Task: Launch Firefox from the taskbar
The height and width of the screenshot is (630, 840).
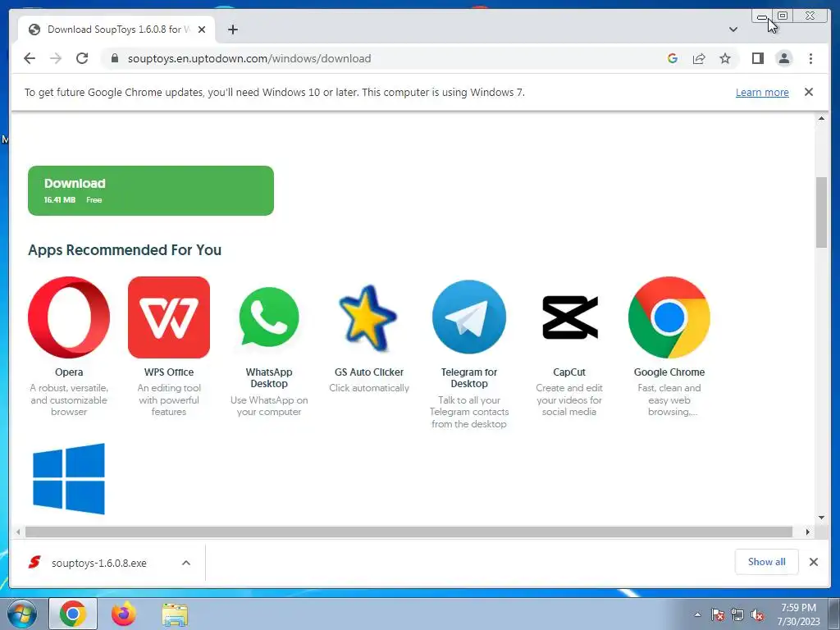Action: tap(123, 614)
